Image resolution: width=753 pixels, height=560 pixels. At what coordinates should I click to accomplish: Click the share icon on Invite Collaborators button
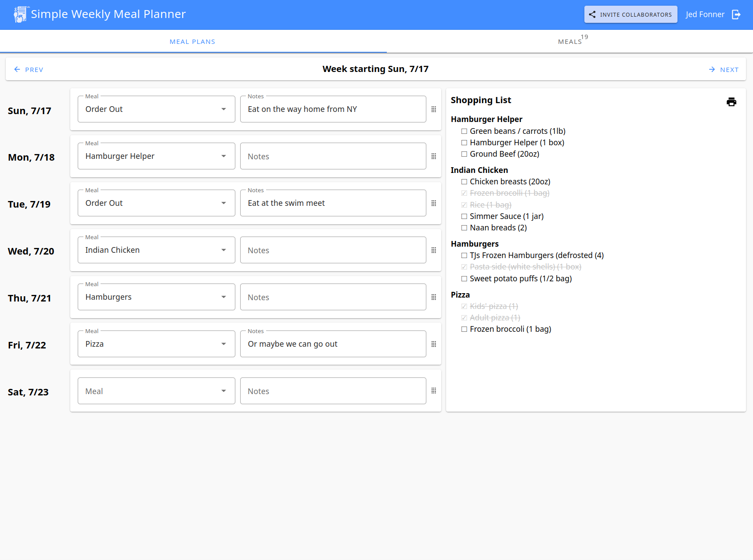coord(591,14)
